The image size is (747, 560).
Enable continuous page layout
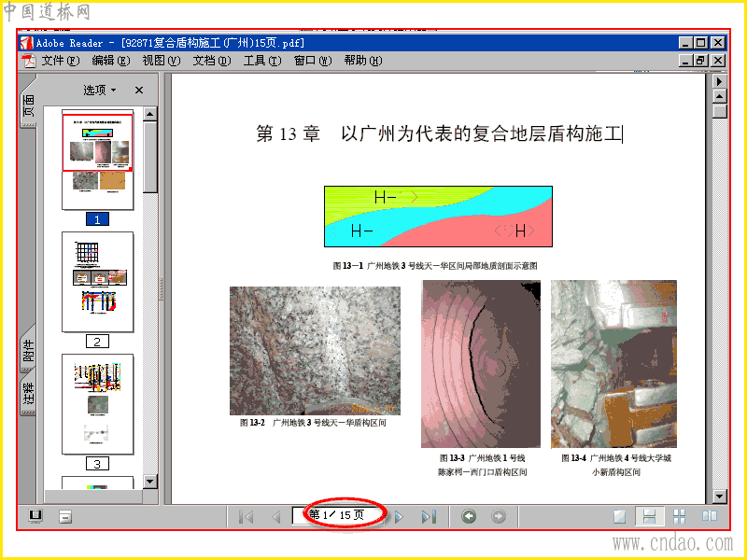[x=649, y=516]
